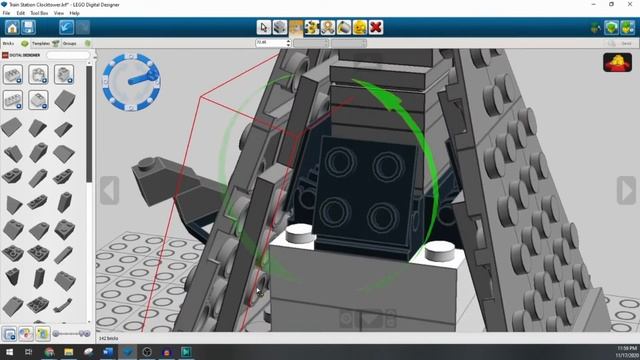Select the plain roof tile beside category icons
This screenshot has height=360, width=640.
(64, 100)
